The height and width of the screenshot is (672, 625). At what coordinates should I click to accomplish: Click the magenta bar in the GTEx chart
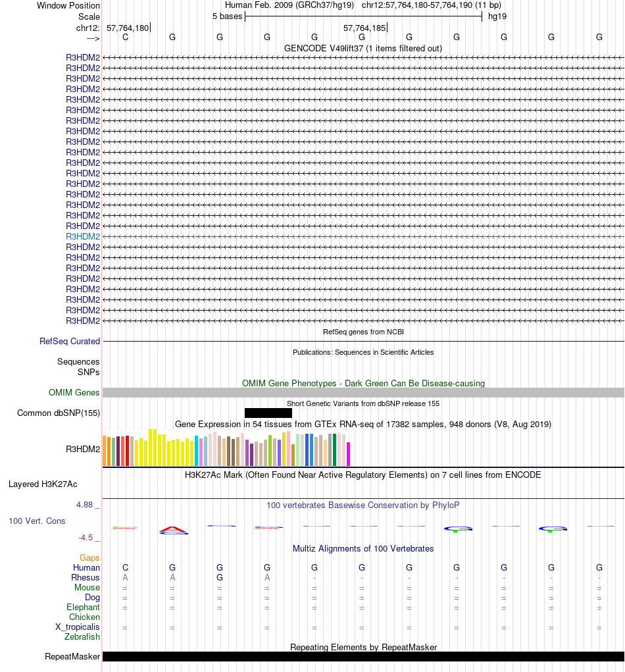pyautogui.click(x=348, y=454)
